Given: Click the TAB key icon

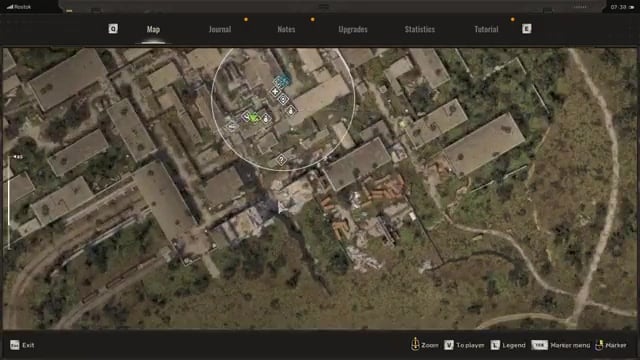Looking at the screenshot, I should [539, 345].
